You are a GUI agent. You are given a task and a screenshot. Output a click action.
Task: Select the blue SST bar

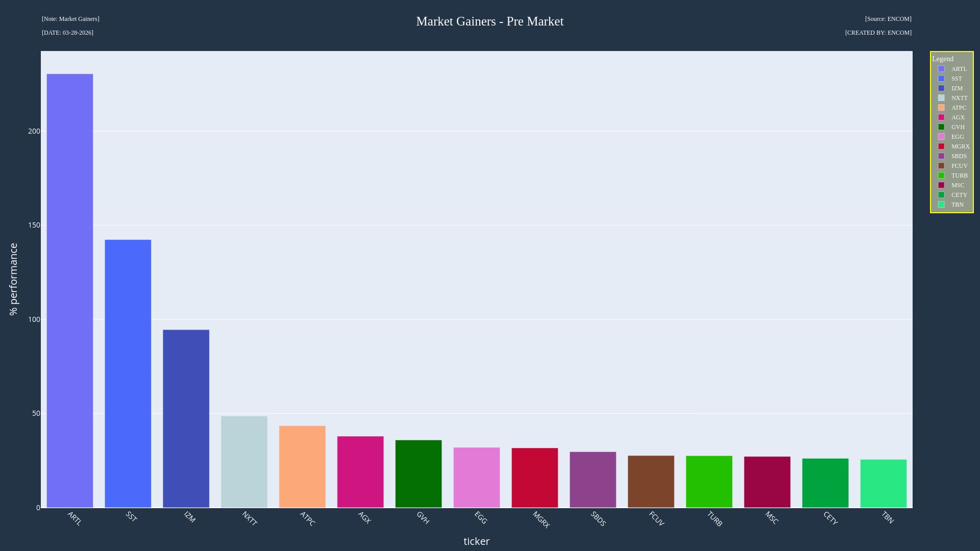coord(128,373)
